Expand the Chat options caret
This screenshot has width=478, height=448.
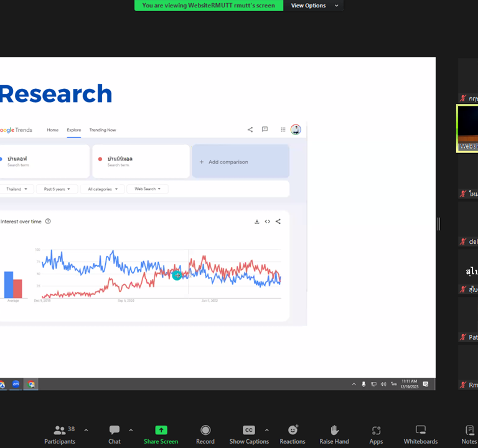pos(131,430)
